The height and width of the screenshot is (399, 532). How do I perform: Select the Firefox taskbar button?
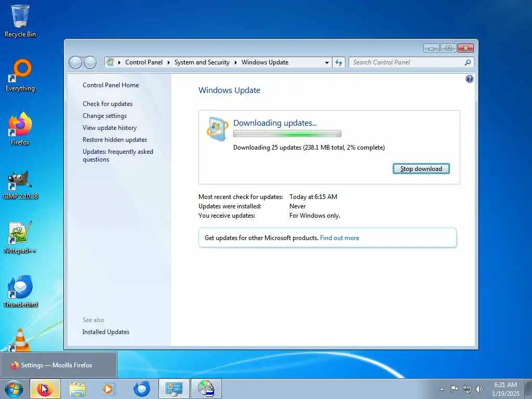[45, 389]
